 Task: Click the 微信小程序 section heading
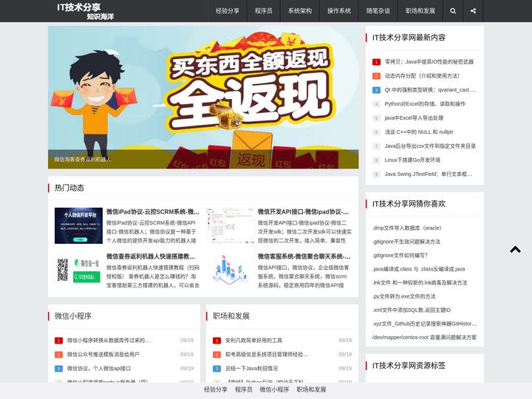tap(73, 316)
